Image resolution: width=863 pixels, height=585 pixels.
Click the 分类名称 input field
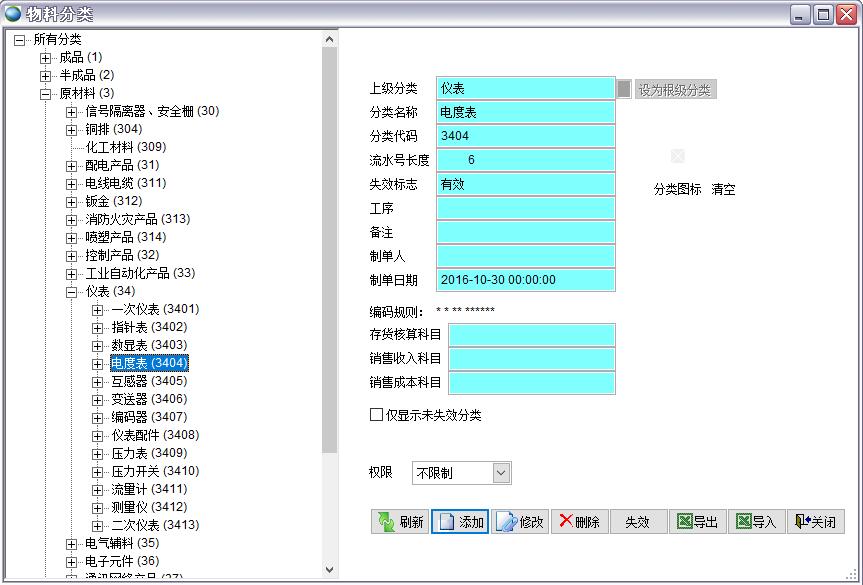pyautogui.click(x=525, y=112)
